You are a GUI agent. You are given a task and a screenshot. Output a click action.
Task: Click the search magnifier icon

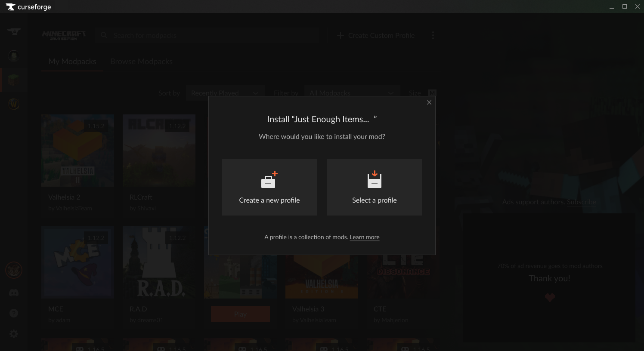[x=104, y=35]
